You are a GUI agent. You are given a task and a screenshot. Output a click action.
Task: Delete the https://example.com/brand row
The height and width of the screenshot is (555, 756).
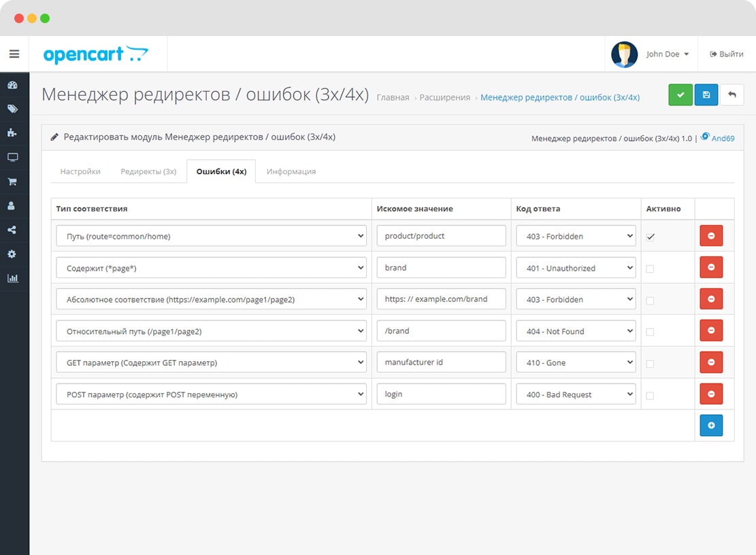point(711,299)
